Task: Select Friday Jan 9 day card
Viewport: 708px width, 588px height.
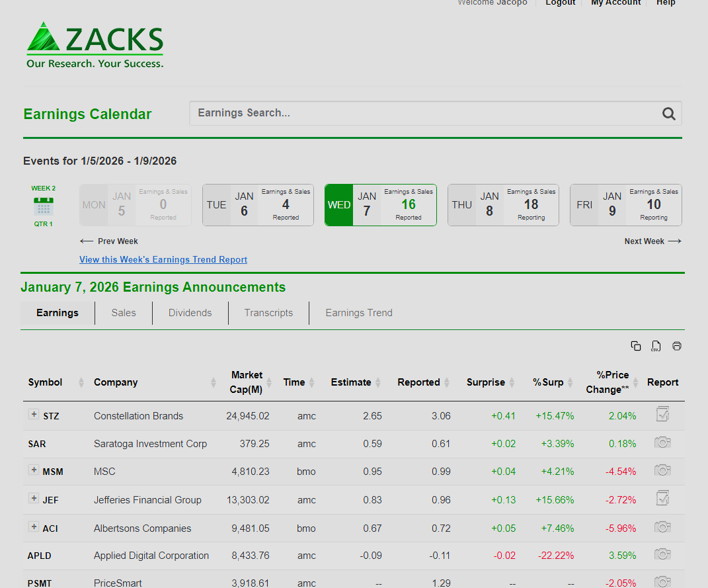Action: pos(626,205)
